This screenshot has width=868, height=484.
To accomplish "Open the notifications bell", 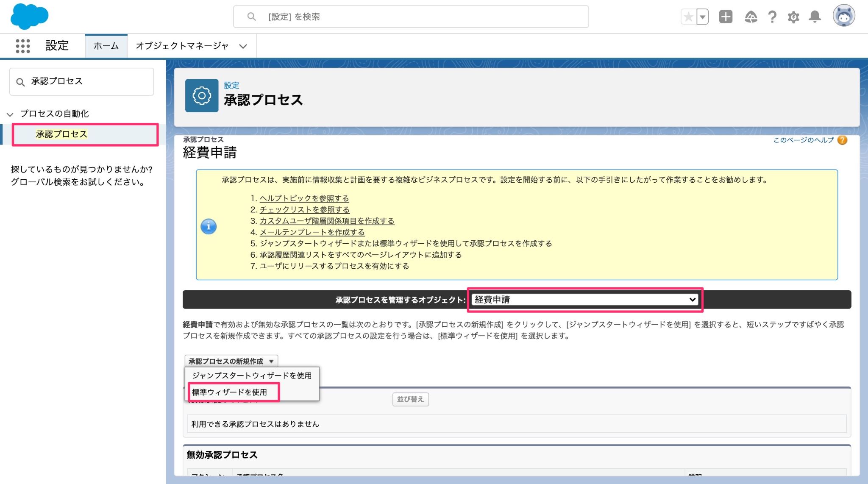I will tap(815, 17).
